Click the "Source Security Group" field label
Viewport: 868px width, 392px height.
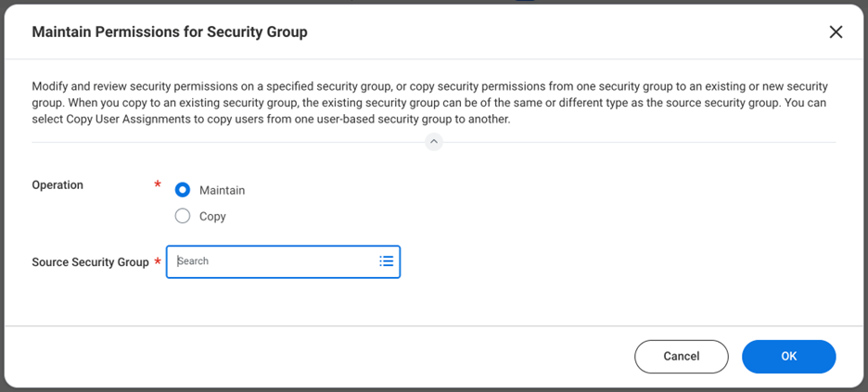tap(90, 262)
